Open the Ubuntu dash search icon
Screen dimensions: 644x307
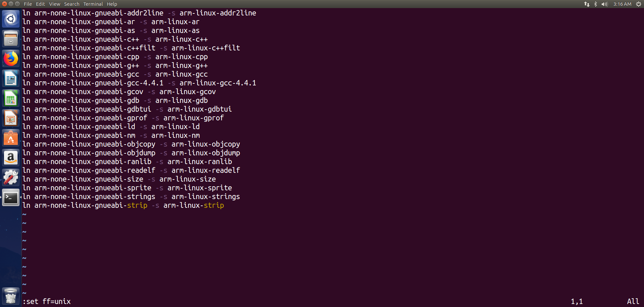click(x=11, y=19)
